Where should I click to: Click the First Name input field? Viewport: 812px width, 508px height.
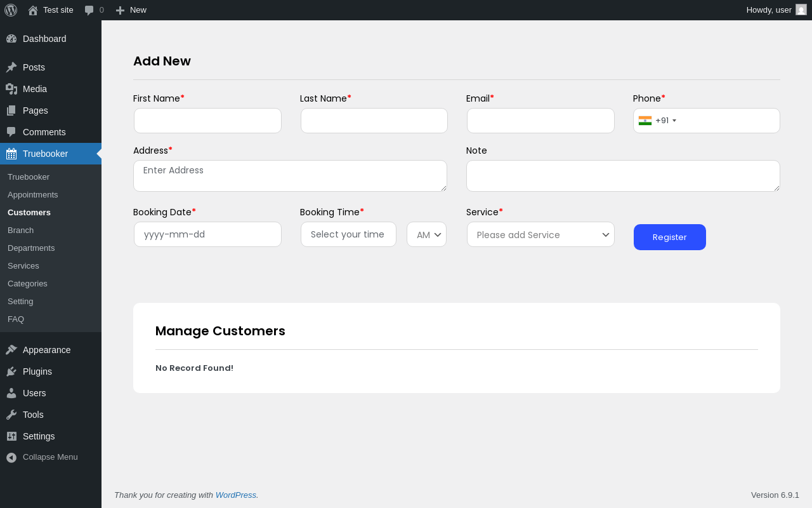(207, 121)
